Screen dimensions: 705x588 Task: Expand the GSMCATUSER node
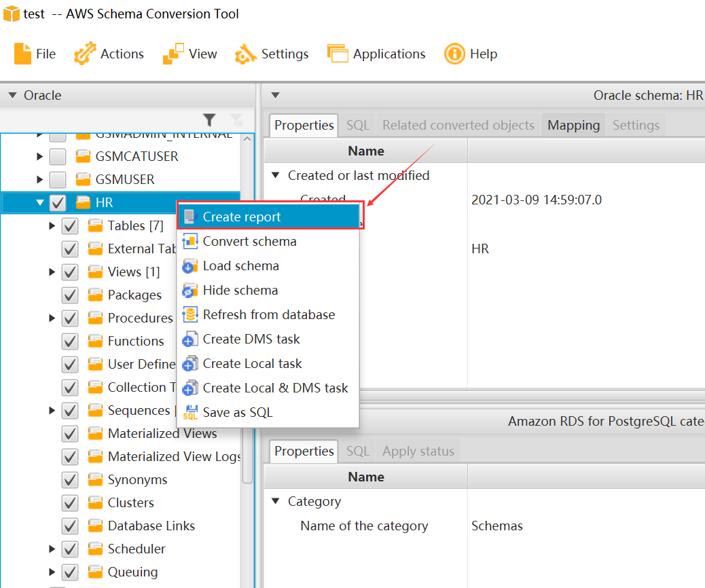pyautogui.click(x=39, y=156)
